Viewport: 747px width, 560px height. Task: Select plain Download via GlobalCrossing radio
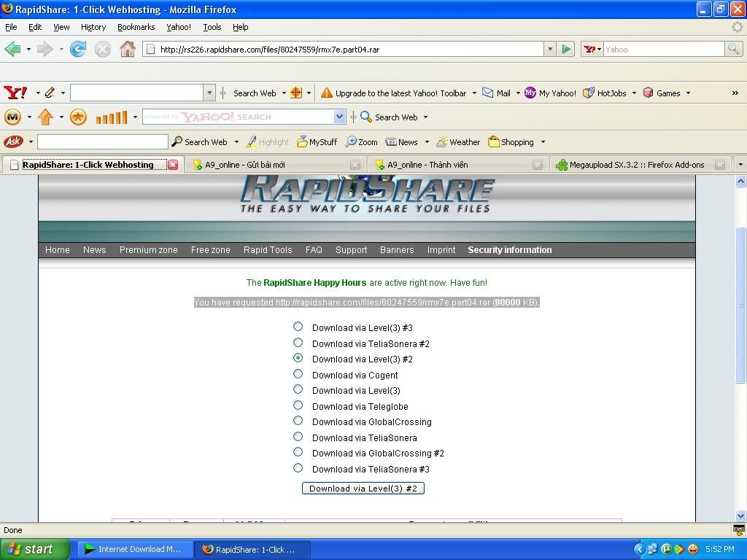pos(298,421)
